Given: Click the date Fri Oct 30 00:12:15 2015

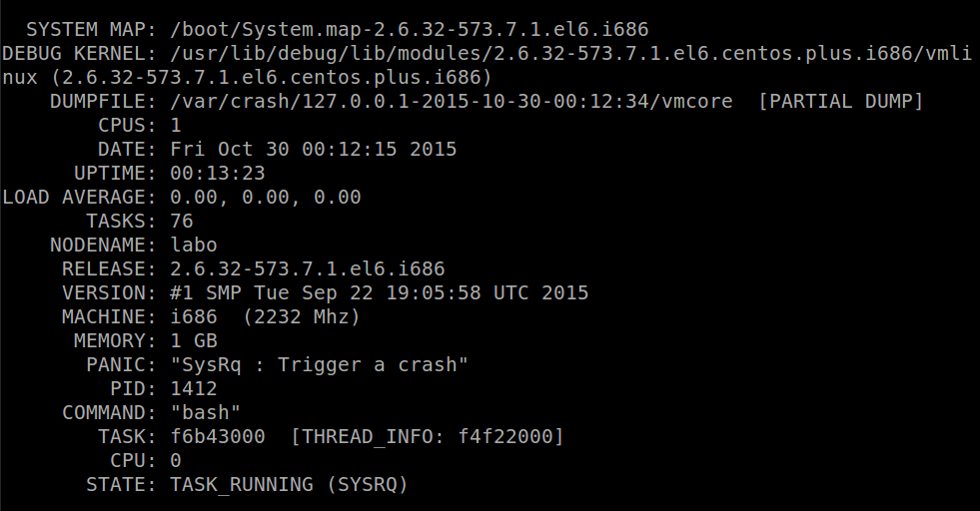Looking at the screenshot, I should click(314, 149).
